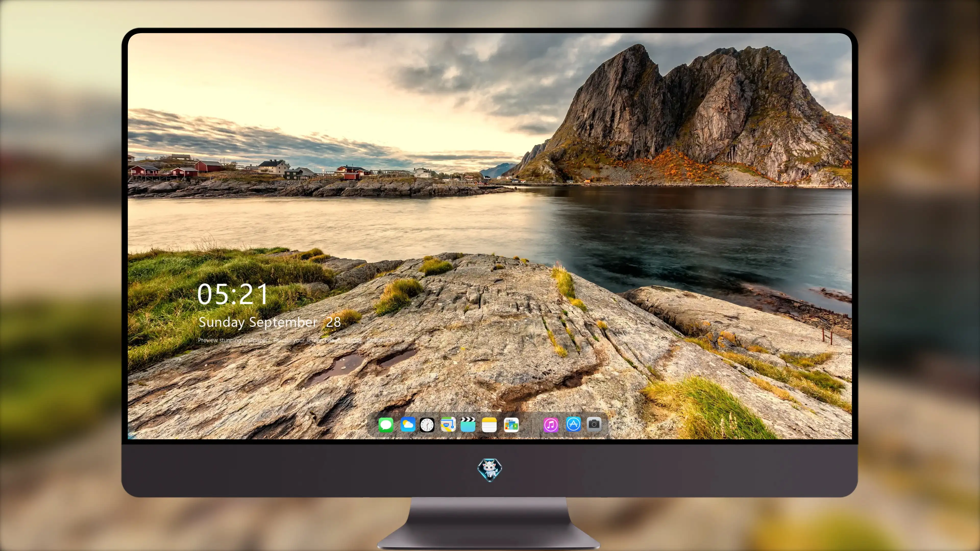Open the Clock app in the dock

coord(427,425)
